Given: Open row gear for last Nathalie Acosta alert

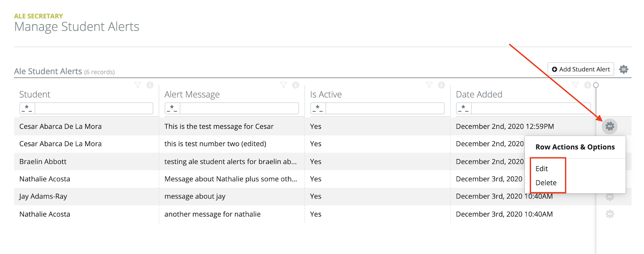Looking at the screenshot, I should point(610,214).
